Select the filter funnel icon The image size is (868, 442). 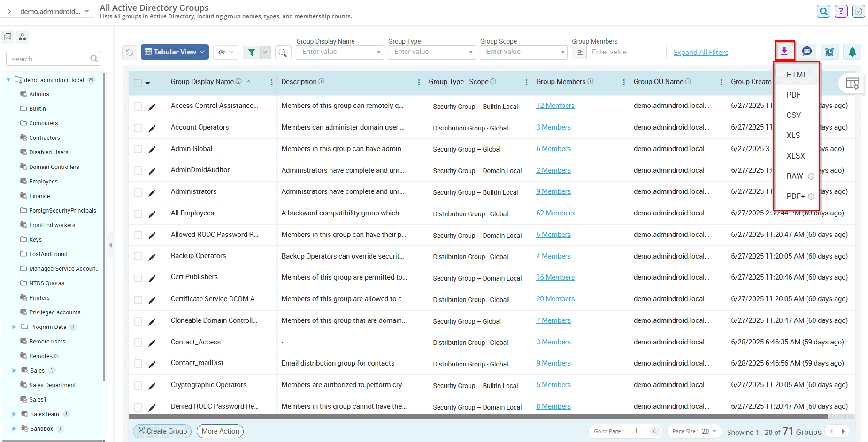(x=252, y=52)
